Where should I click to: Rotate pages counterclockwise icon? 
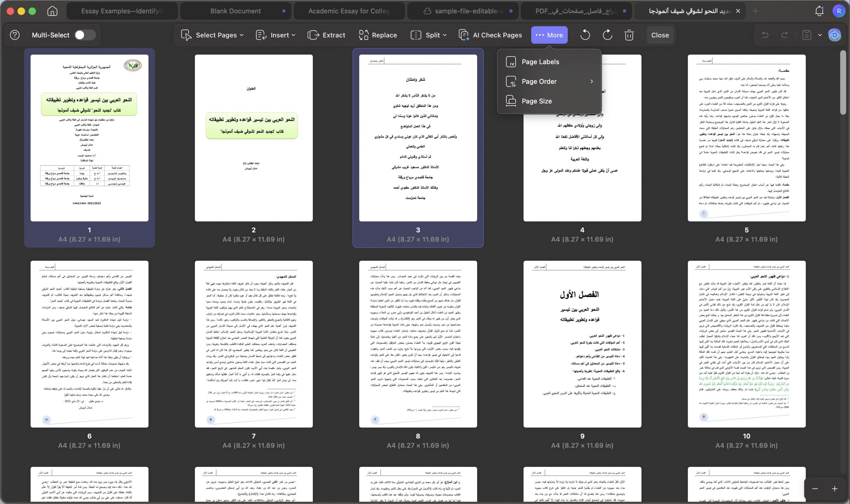[585, 35]
